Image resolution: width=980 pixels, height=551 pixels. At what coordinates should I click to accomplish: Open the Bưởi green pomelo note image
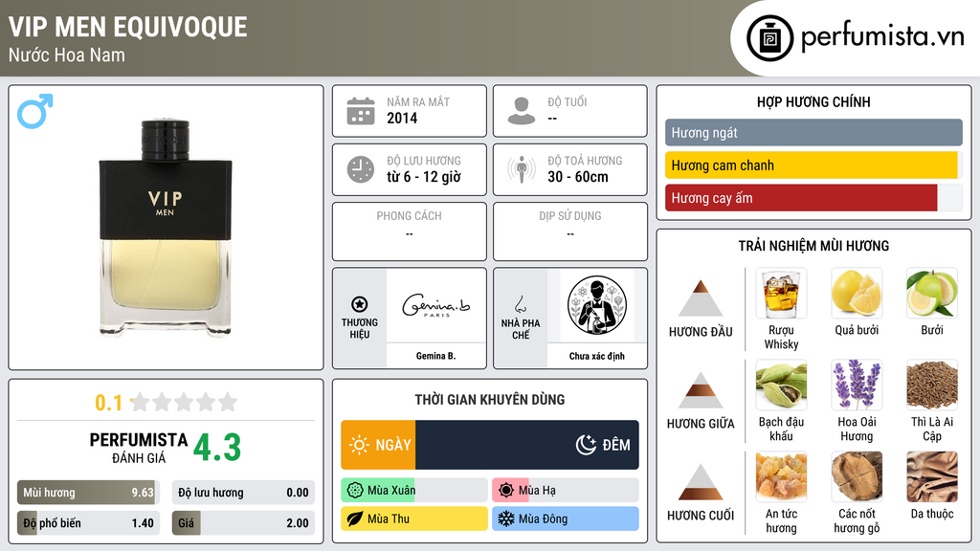(x=932, y=293)
